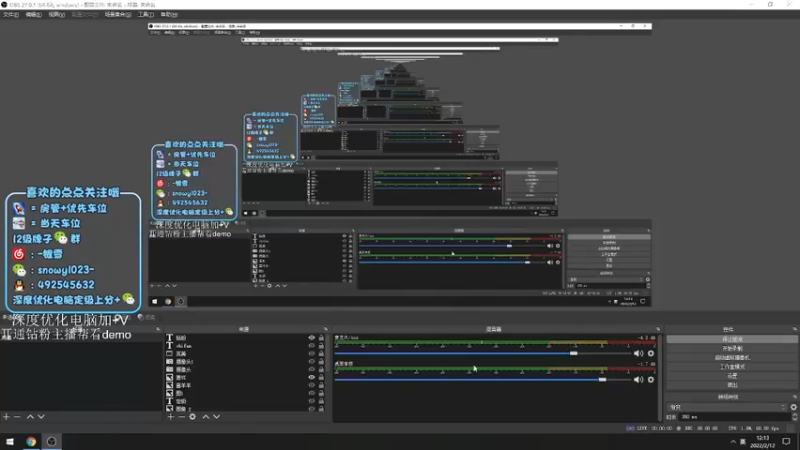Add a new scene with the plus icon
The width and height of the screenshot is (800, 450).
click(6, 417)
